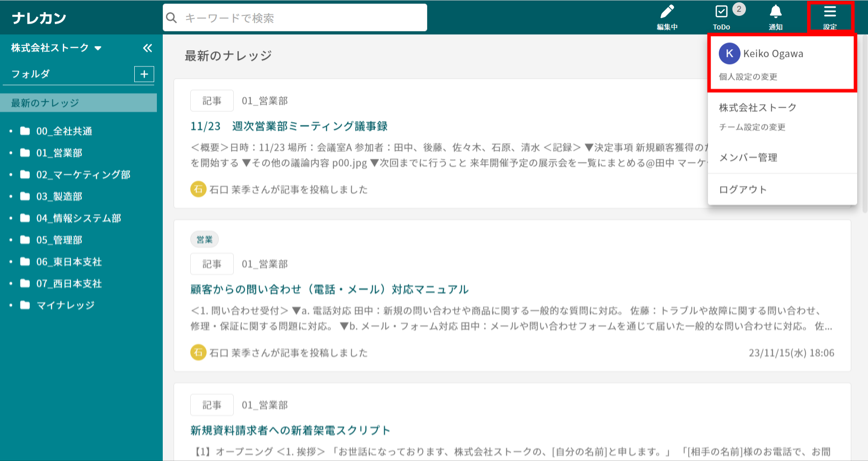This screenshot has height=461, width=868.
Task: Click the 通知 bell icon
Action: 775,12
